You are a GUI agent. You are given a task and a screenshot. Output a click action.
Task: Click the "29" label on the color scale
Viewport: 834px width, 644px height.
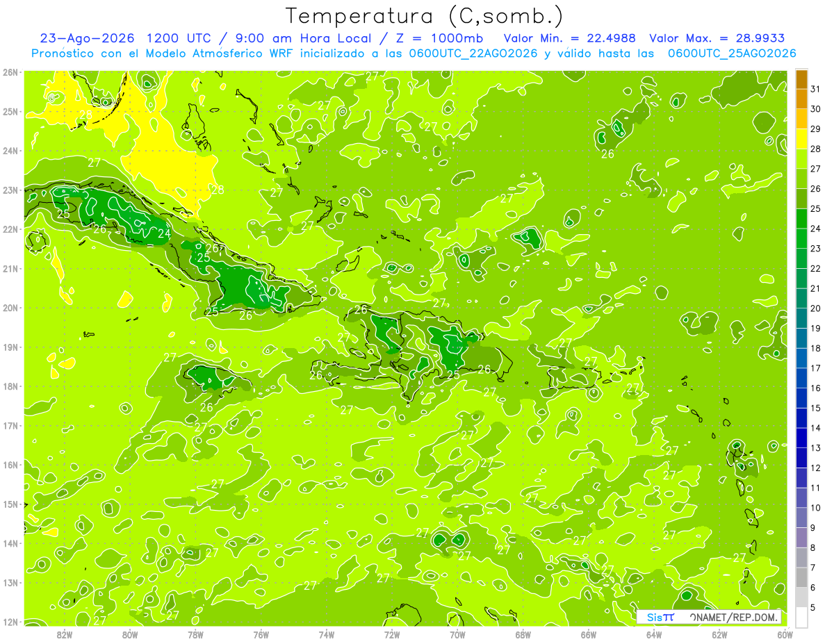point(815,129)
